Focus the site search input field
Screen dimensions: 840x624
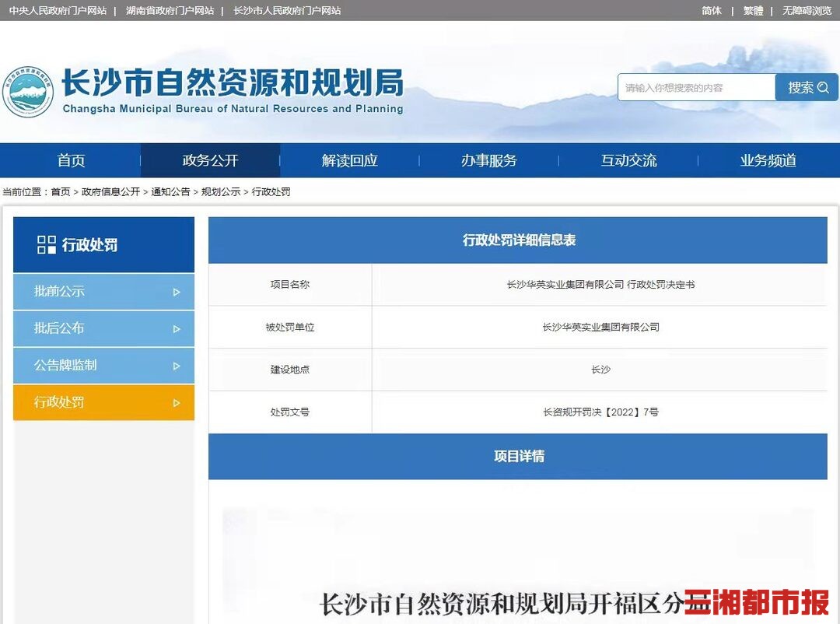tap(696, 88)
